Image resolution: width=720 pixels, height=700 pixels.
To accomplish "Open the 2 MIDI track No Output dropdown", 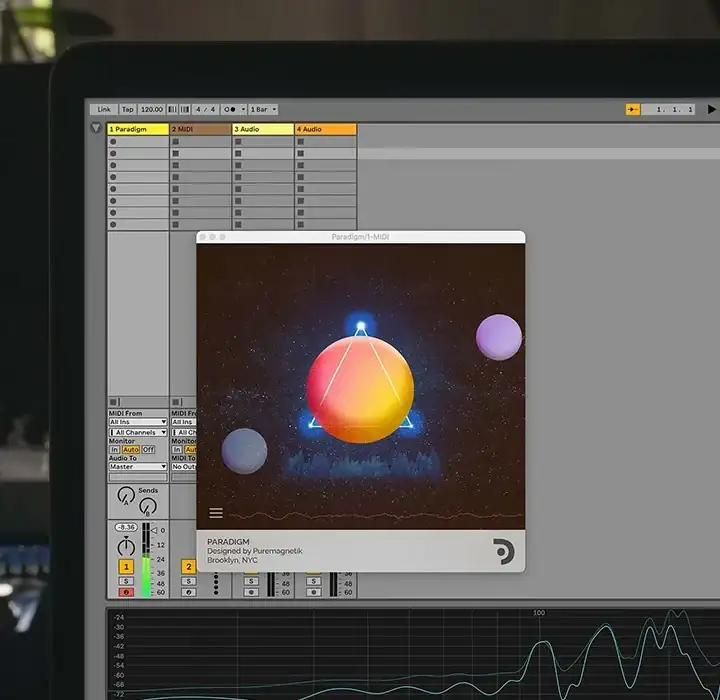I will [184, 466].
